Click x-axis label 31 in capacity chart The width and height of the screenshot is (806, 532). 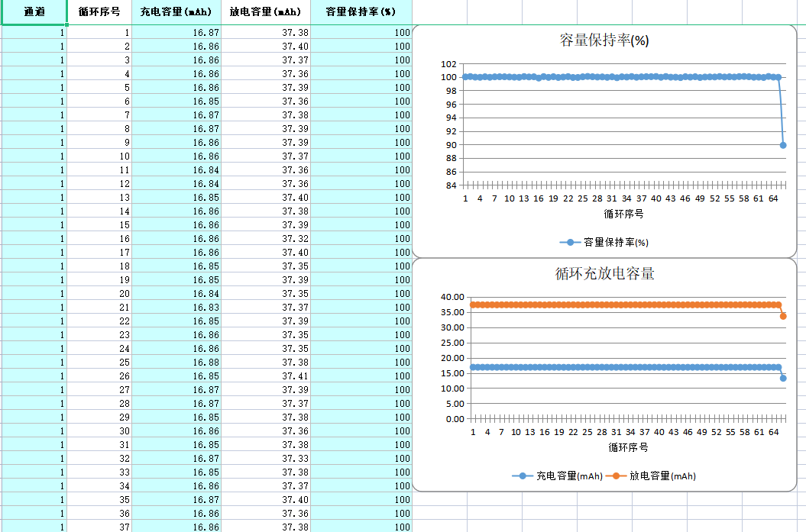tap(617, 432)
